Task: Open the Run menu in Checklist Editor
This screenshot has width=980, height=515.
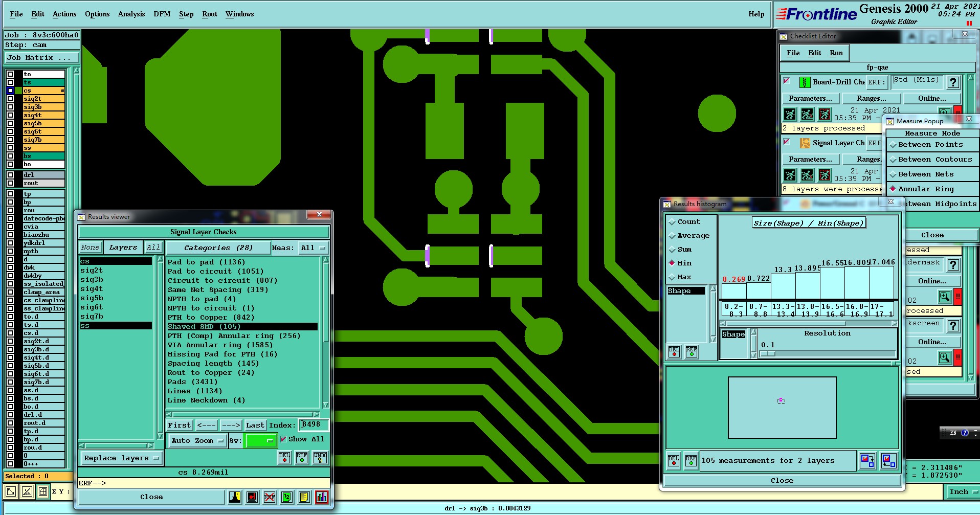Action: pos(836,53)
